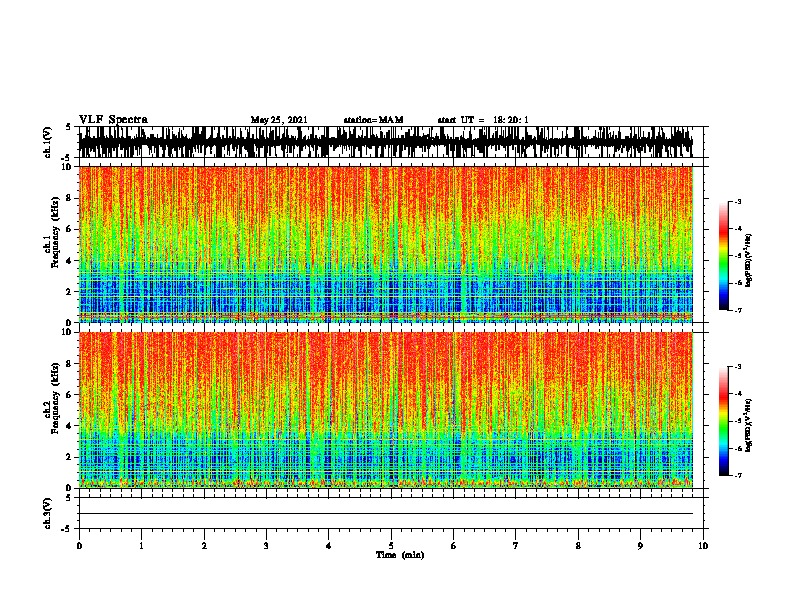792x612 pixels.
Task: Select the date text "May 25, 2021"
Action: [x=279, y=120]
